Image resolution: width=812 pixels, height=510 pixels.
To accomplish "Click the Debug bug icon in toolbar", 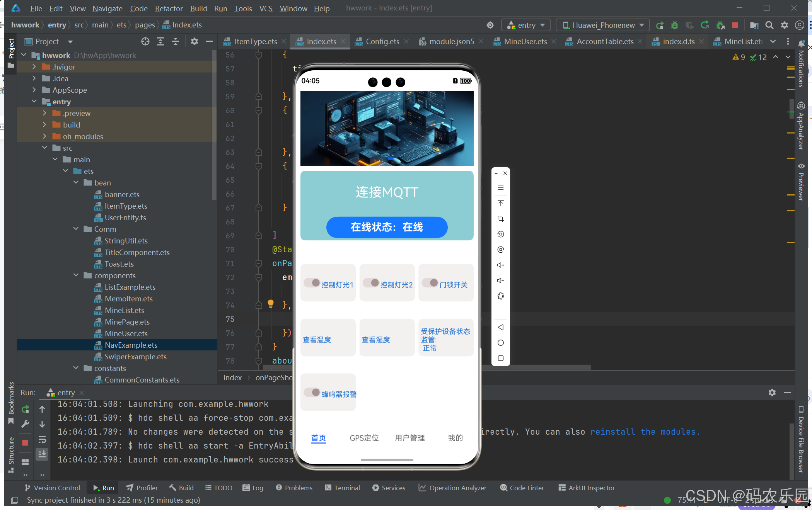I will (x=675, y=25).
